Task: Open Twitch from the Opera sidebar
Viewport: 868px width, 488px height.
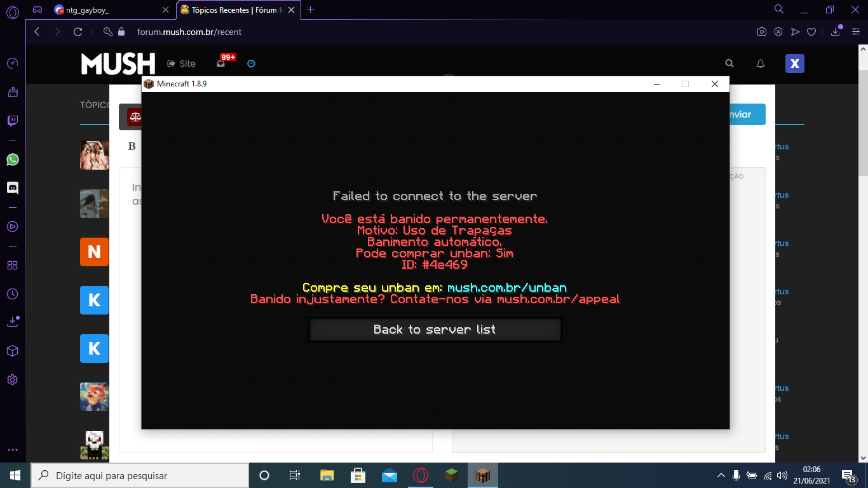Action: (13, 121)
